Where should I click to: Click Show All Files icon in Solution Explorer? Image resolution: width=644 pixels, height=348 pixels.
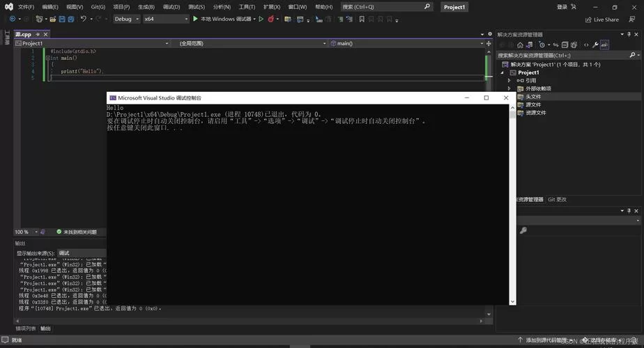click(x=574, y=45)
